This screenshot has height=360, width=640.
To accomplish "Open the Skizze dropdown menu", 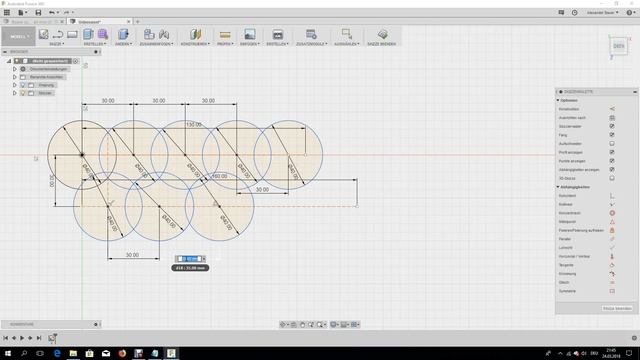I will (57, 44).
